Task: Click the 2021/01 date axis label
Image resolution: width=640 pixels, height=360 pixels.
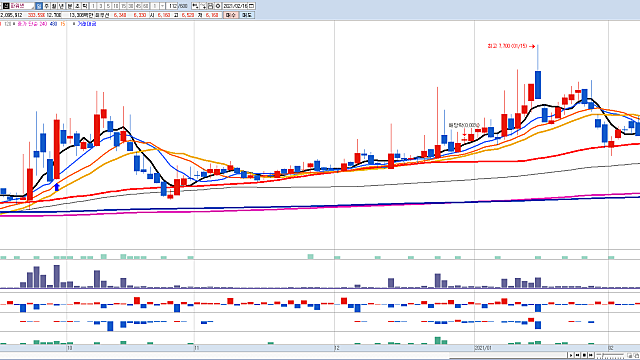Action: pos(483,348)
